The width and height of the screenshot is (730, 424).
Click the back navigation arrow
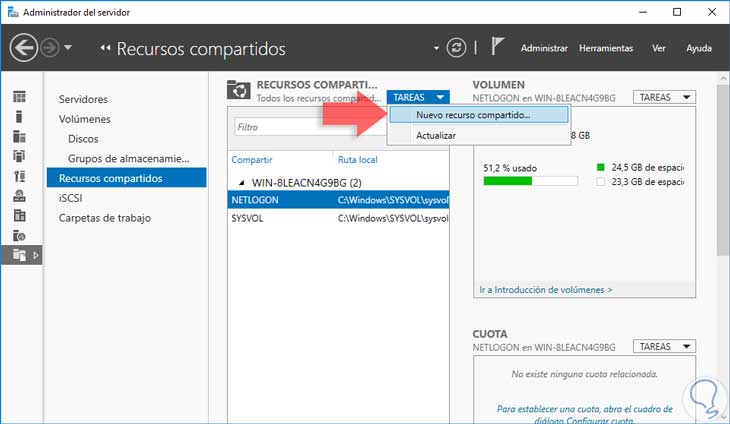pyautogui.click(x=24, y=47)
